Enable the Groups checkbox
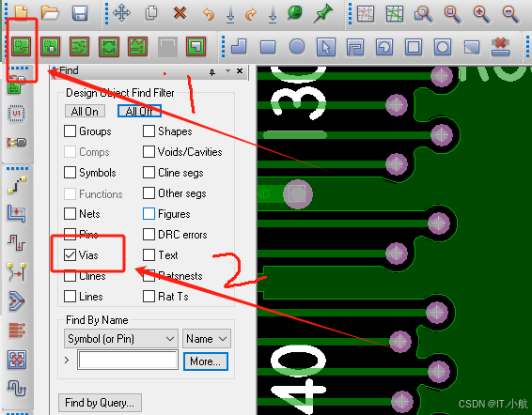532x415 pixels. pos(70,131)
